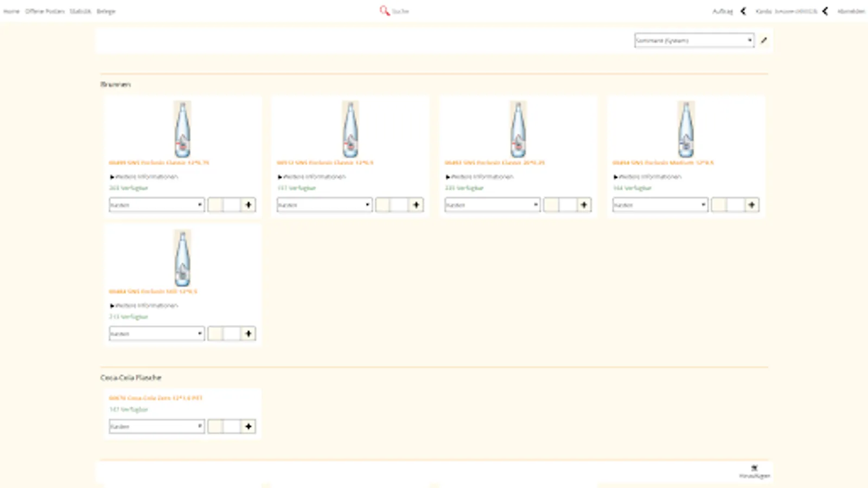The width and height of the screenshot is (868, 488).
Task: Open the Classic 20*0,25 product title
Action: click(x=495, y=162)
